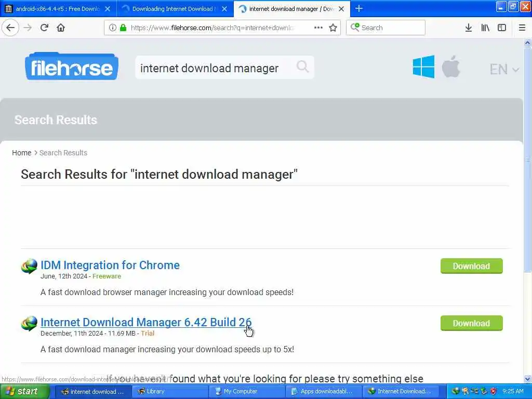The height and width of the screenshot is (399, 532).
Task: Click the browser address bar URL
Action: pos(212,28)
